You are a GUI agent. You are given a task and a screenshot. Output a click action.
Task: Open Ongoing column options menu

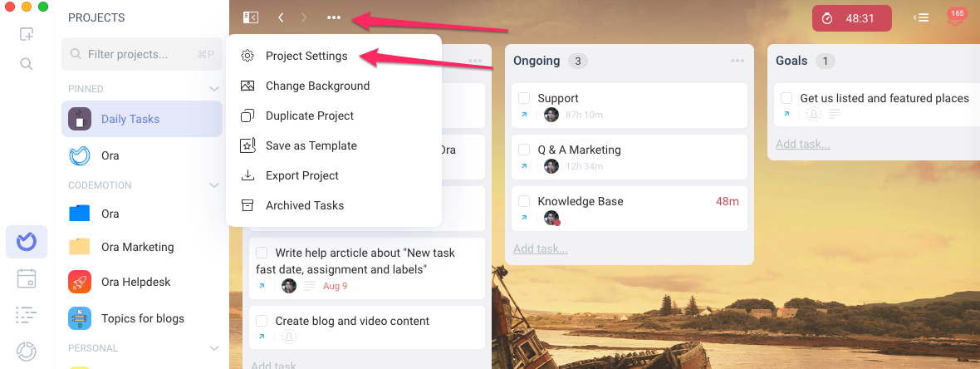737,61
